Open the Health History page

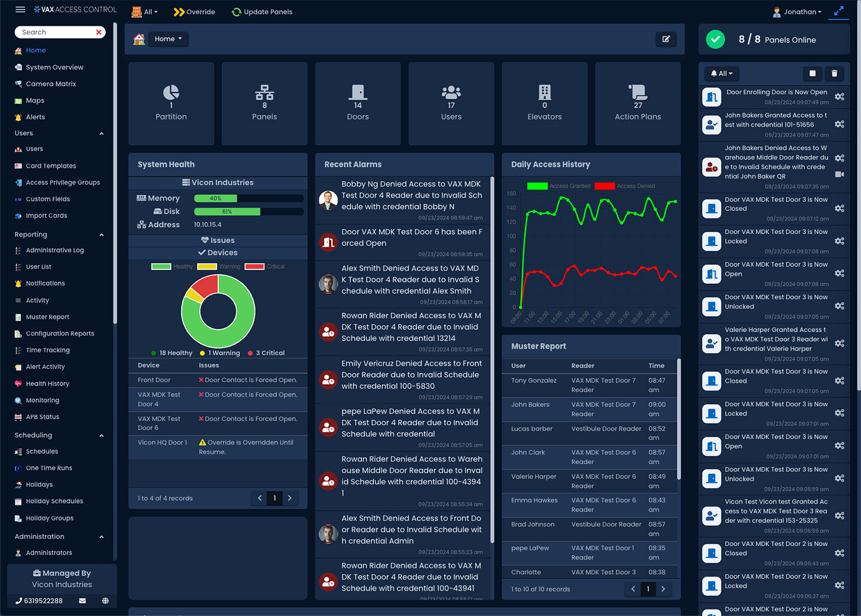(47, 383)
